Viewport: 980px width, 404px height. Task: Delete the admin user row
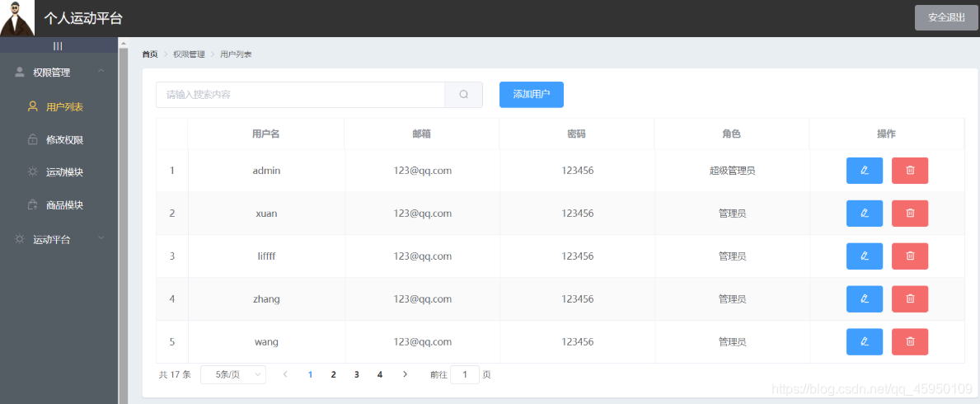point(910,170)
